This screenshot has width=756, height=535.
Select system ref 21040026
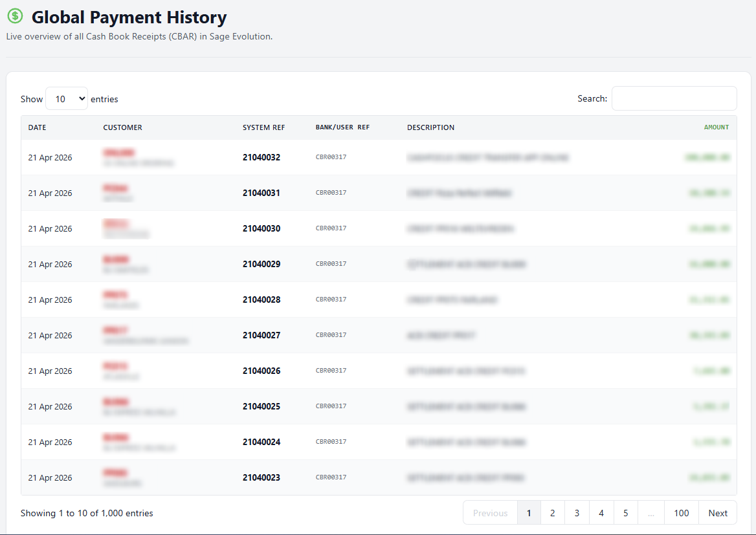tap(261, 371)
